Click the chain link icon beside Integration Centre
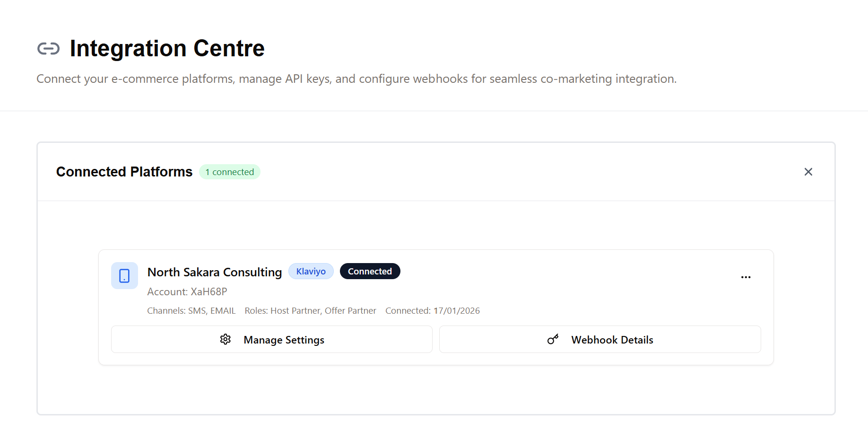Viewport: 868px width, 423px height. [48, 49]
